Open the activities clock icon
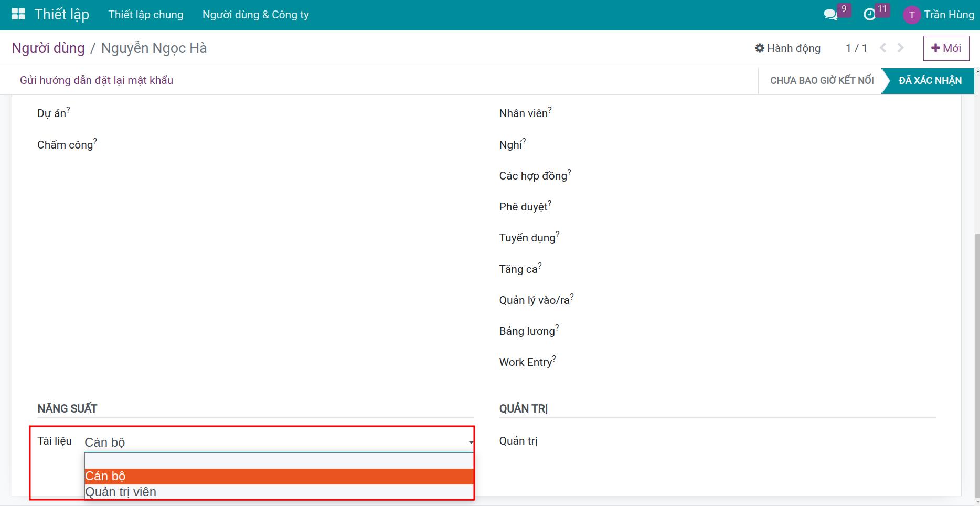The image size is (980, 506). click(869, 15)
